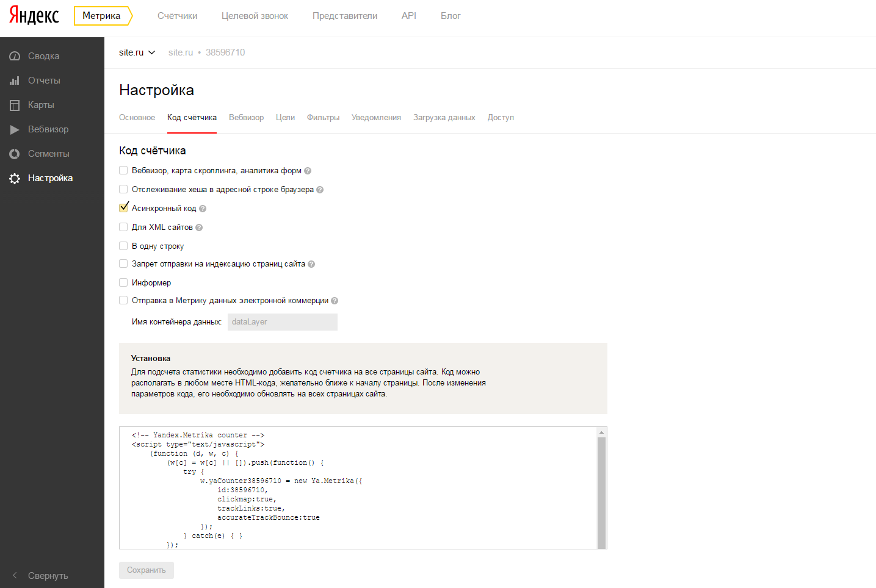This screenshot has height=588, width=876.
Task: Click the Метрика service button
Action: tap(103, 16)
